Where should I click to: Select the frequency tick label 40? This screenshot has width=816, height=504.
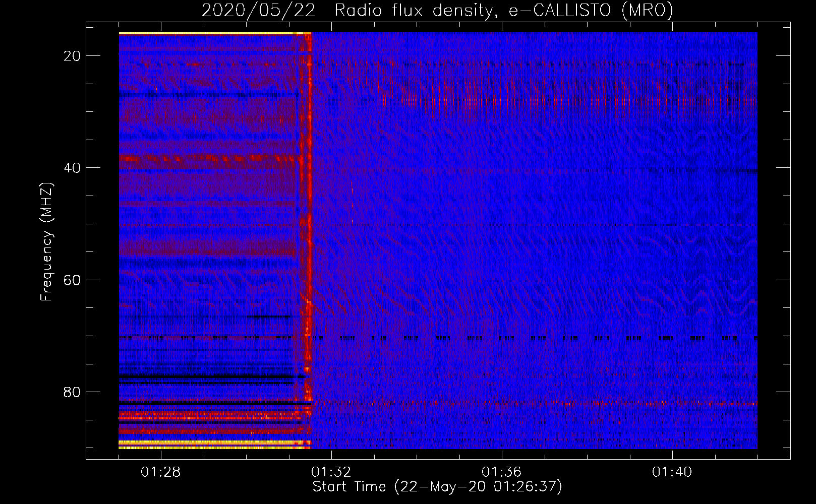tap(72, 168)
